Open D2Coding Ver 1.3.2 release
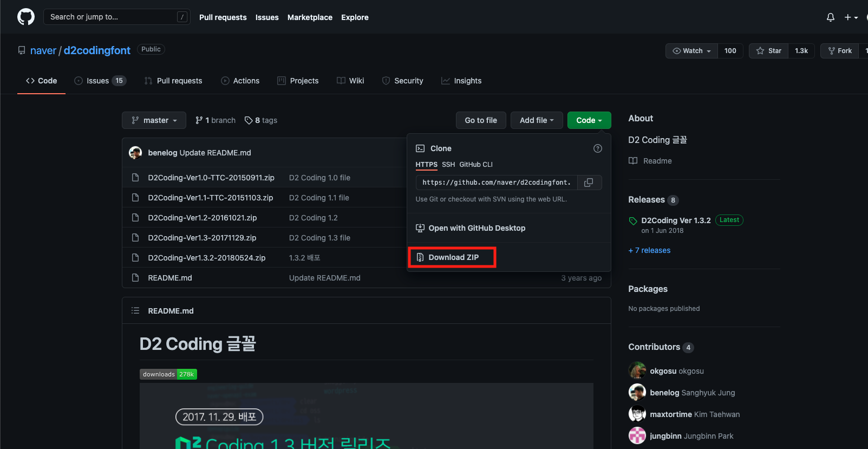This screenshot has width=868, height=449. click(x=676, y=220)
